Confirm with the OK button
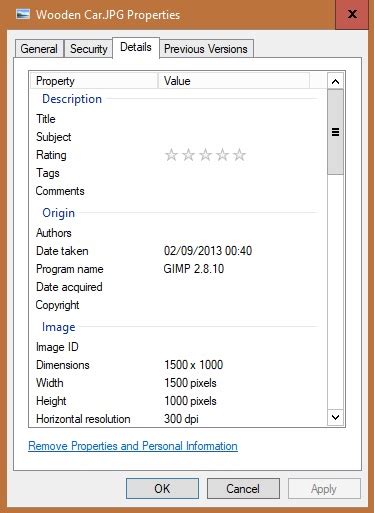The height and width of the screenshot is (513, 374). pyautogui.click(x=162, y=489)
